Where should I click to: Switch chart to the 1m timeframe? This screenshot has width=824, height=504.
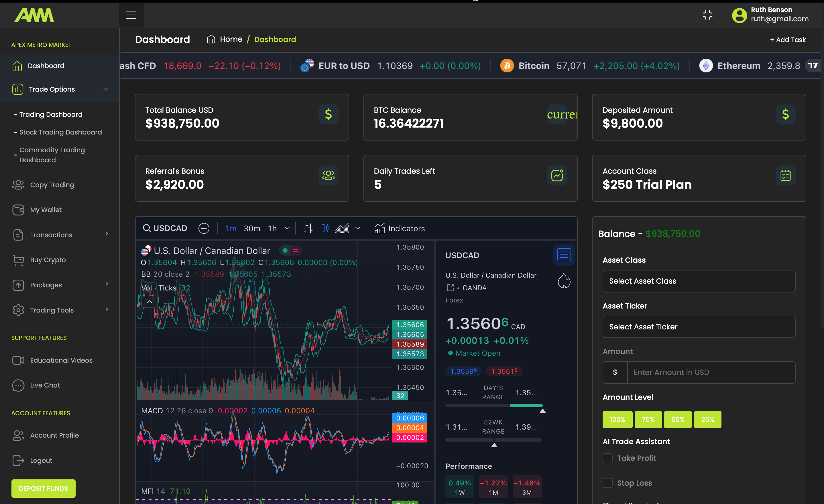point(231,228)
